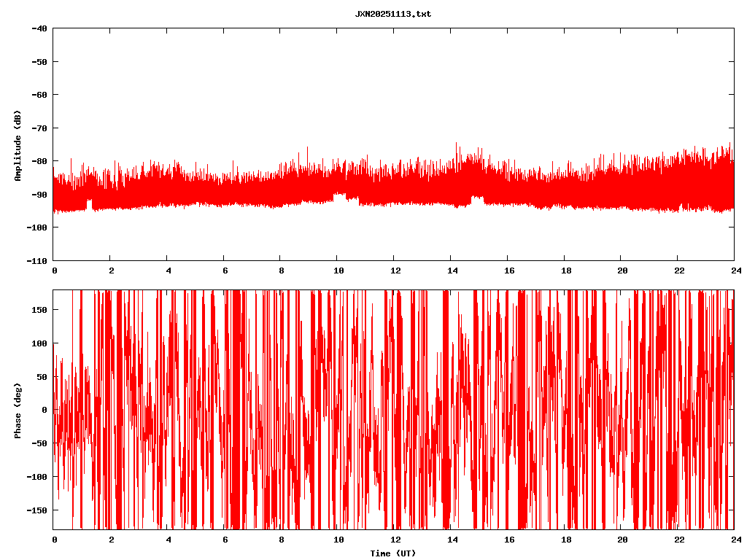Click the 6 hour tick under phase plot

point(225,540)
